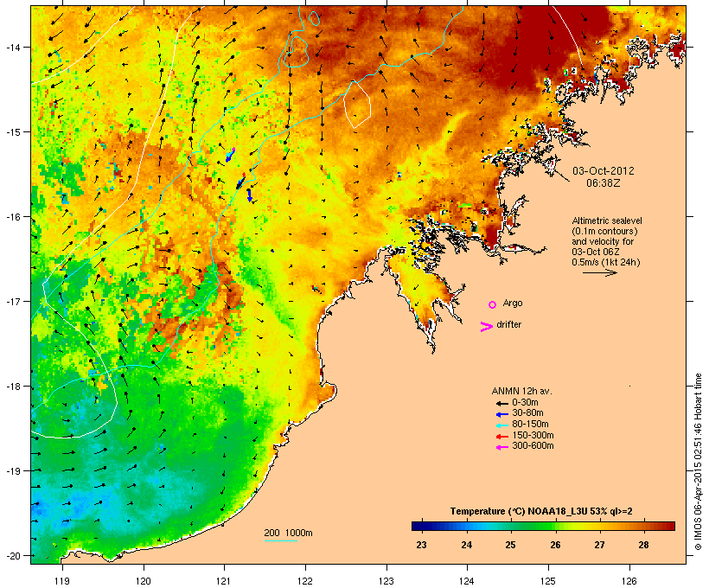Click the blue downward mooring arrow near 121.3E

point(249,195)
